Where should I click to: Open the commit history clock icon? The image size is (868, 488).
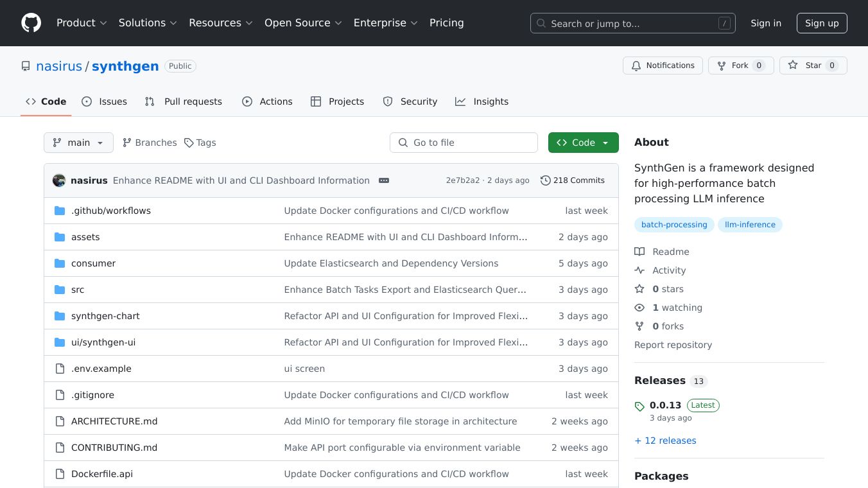545,180
